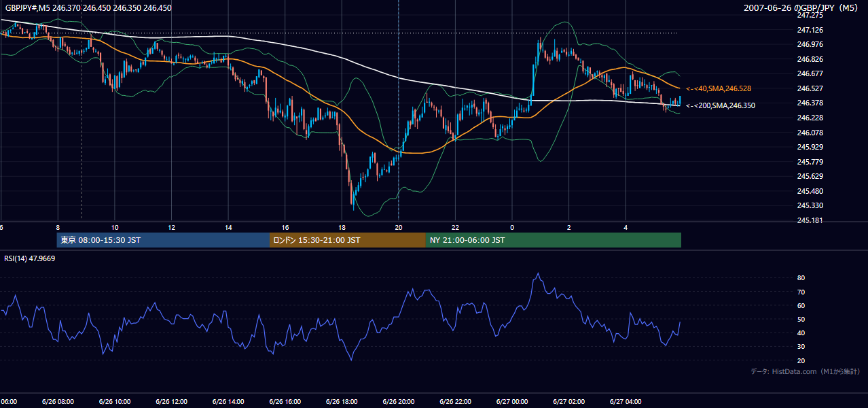Click RSI scale value 80
Viewport: 868px width, 408px height.
801,278
